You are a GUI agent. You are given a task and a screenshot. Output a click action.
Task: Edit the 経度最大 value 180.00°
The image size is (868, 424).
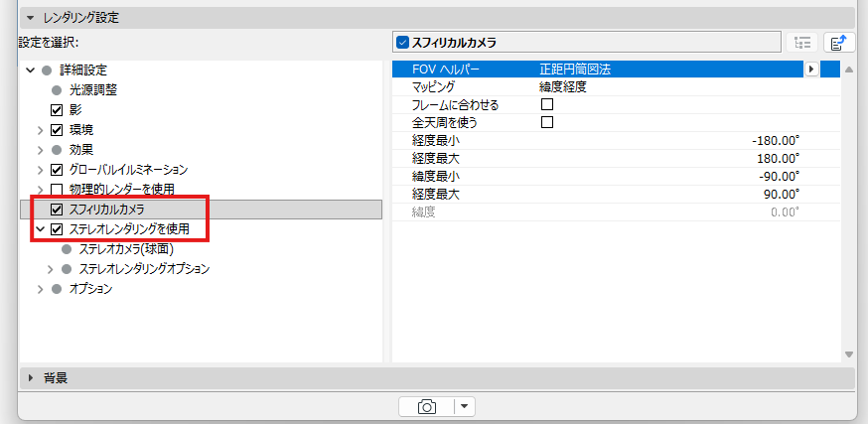coord(779,159)
